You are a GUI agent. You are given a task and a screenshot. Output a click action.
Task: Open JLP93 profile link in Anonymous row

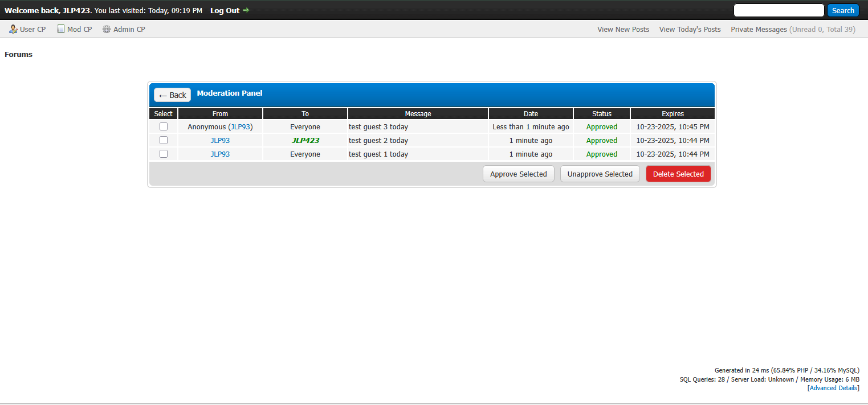tap(241, 127)
